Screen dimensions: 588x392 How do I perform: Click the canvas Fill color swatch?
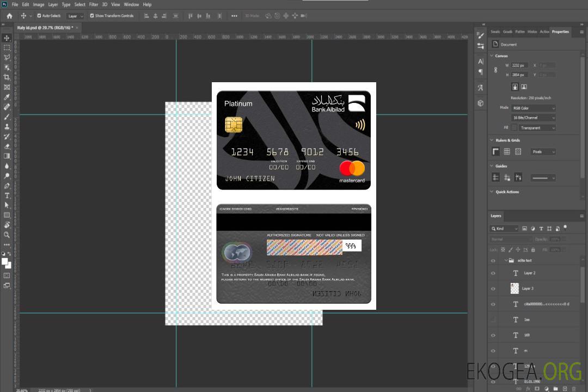[x=514, y=128]
